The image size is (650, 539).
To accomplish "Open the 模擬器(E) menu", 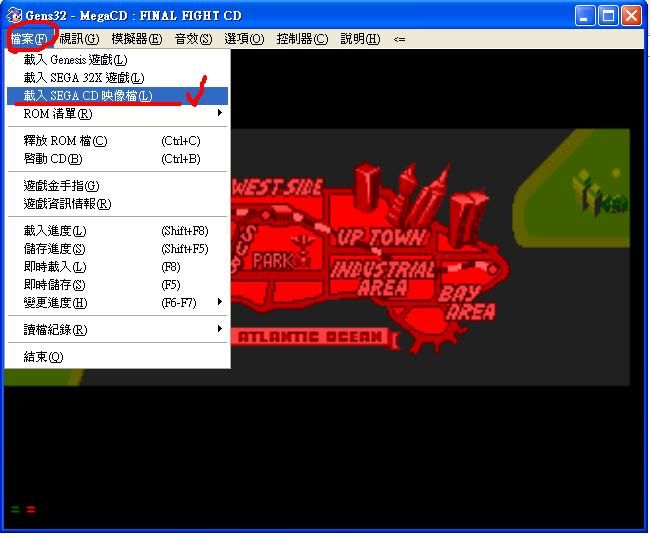I will pos(137,39).
